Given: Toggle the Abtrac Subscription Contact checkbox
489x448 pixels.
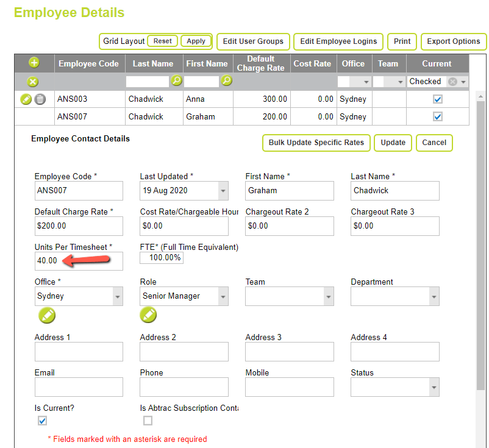Looking at the screenshot, I should pos(148,420).
